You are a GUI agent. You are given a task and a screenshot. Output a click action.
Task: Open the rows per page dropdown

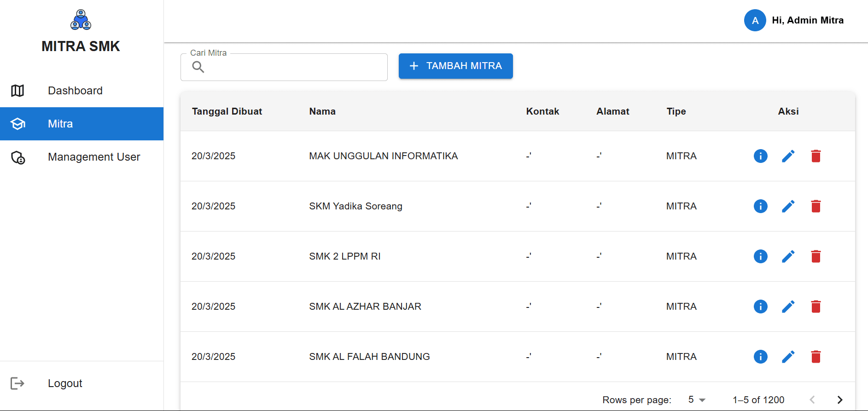[x=696, y=400]
